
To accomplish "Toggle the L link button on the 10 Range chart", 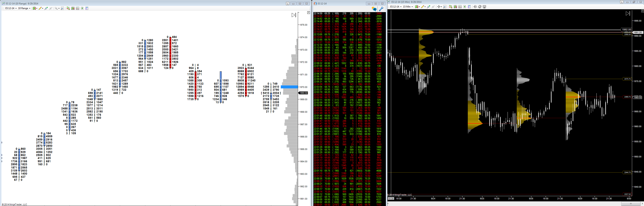I will tap(288, 3).
